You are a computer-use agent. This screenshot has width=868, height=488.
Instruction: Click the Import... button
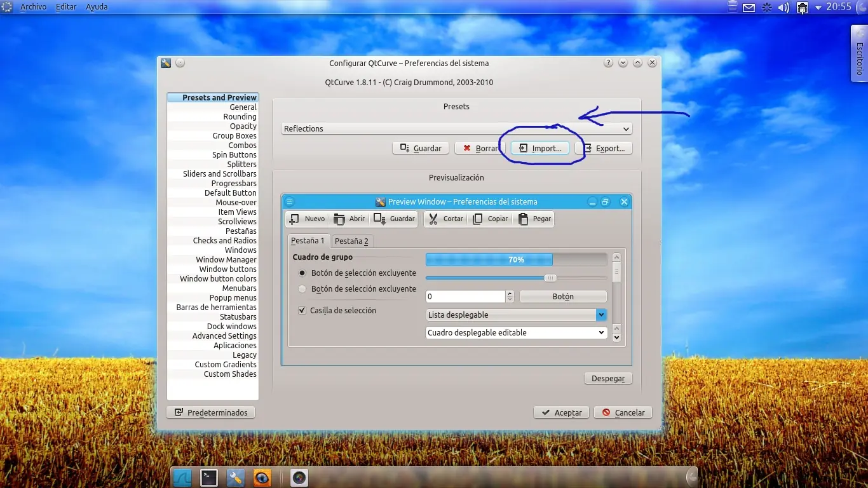pyautogui.click(x=540, y=149)
